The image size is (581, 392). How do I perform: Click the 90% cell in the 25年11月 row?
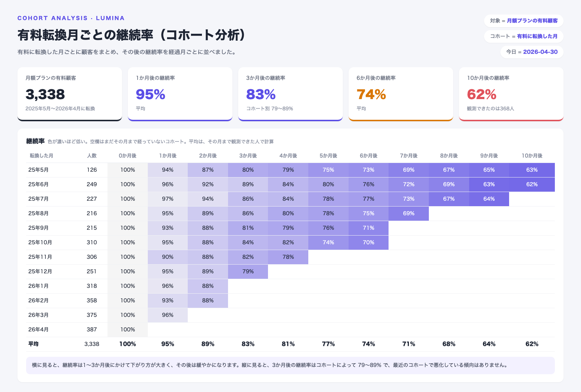coord(168,257)
